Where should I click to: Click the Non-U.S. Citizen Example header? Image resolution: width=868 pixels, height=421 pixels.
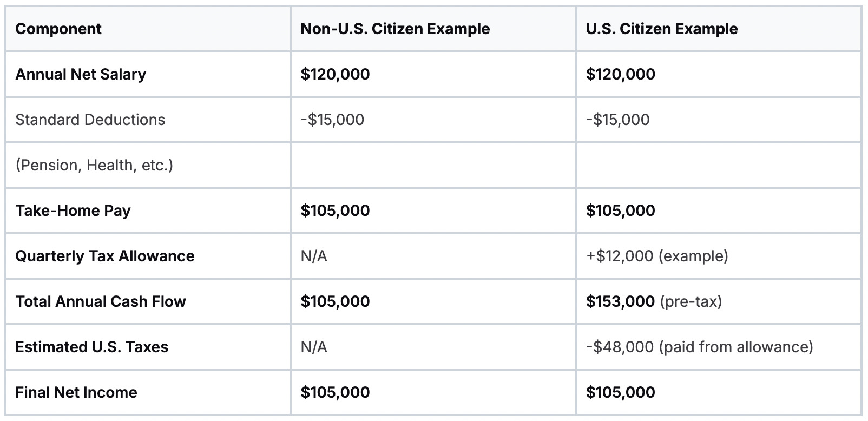[395, 29]
